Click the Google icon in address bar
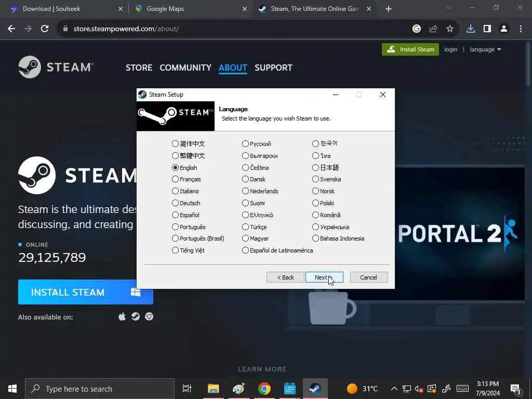Viewport: 532px width, 399px height. click(x=417, y=29)
